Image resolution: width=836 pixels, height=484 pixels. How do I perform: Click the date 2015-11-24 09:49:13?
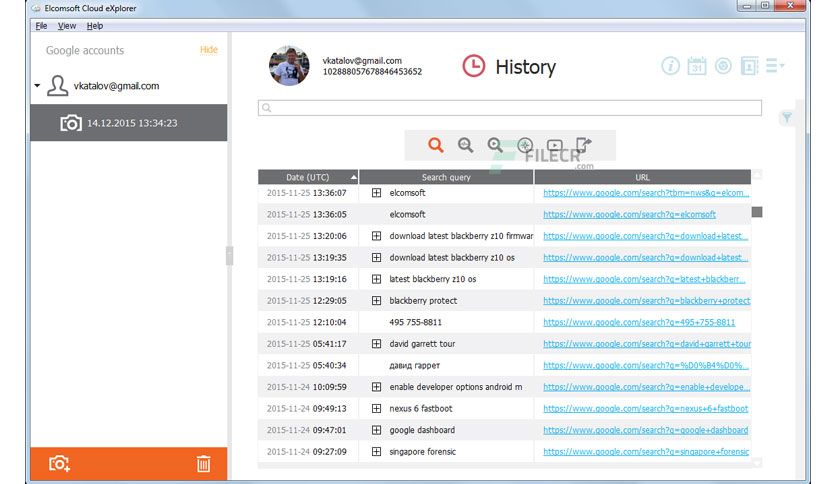307,408
